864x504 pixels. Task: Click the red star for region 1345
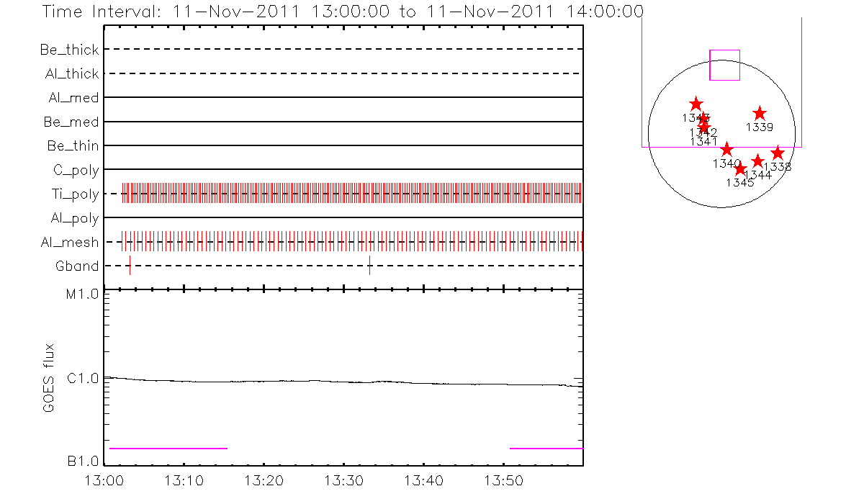(x=740, y=169)
